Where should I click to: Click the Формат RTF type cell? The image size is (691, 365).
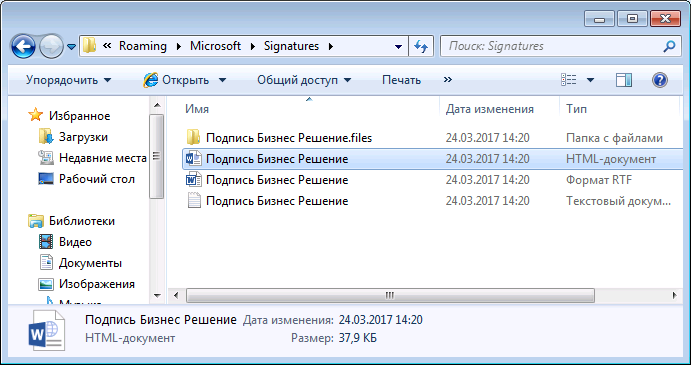point(599,180)
